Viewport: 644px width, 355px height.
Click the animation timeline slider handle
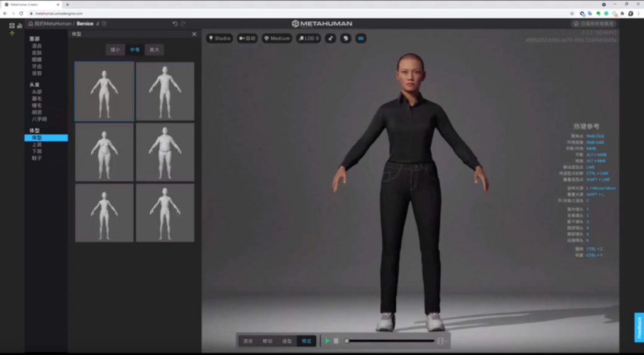point(347,341)
